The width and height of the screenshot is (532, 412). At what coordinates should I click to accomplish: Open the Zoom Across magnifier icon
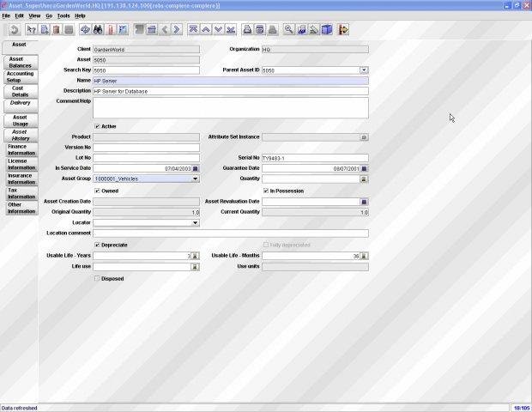click(x=288, y=29)
